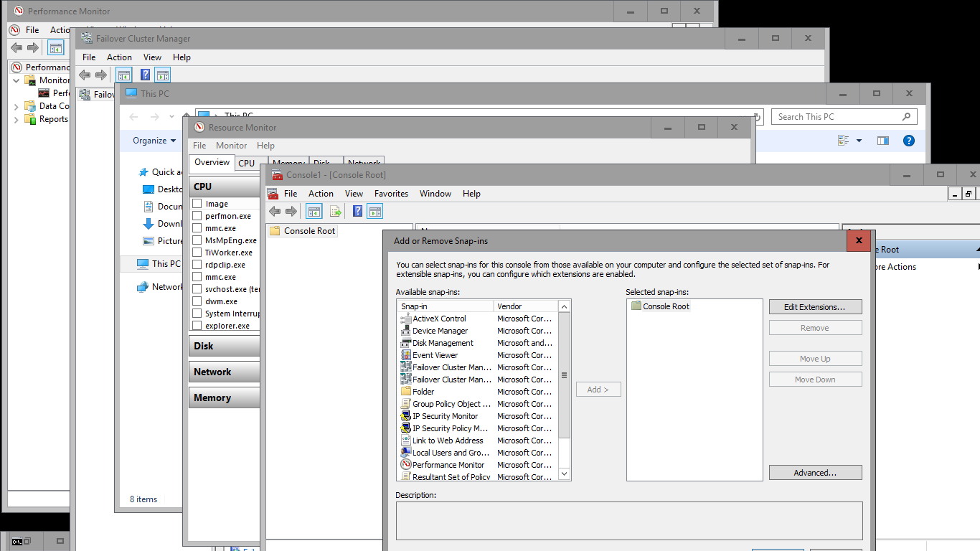The image size is (980, 551).
Task: Click the Advanced button in snap-ins dialog
Action: 815,473
